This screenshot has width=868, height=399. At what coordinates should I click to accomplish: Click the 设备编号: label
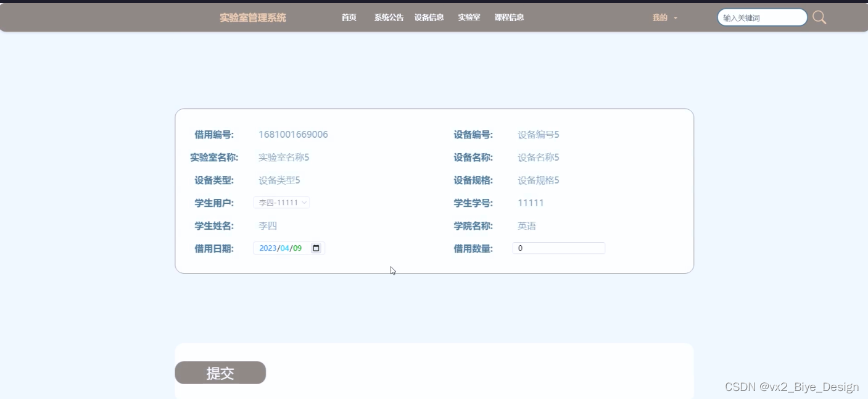coord(473,135)
